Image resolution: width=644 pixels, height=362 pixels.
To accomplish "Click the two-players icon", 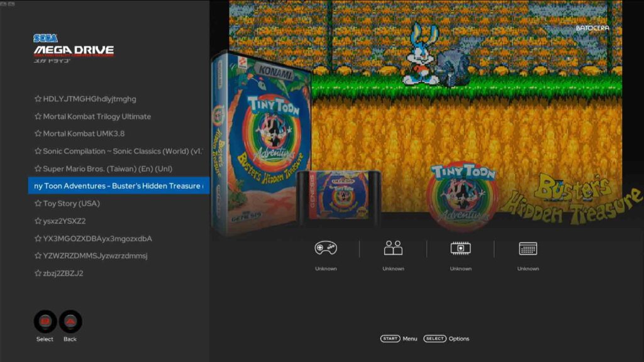I will coord(393,248).
